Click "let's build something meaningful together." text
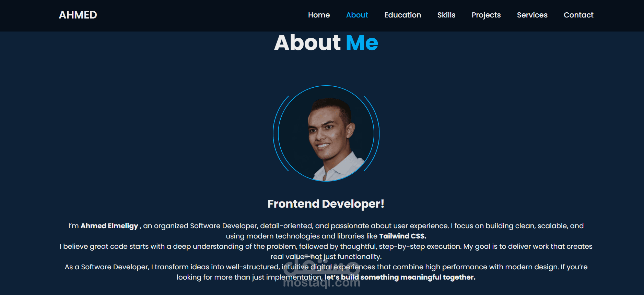This screenshot has height=295, width=644. [400, 277]
